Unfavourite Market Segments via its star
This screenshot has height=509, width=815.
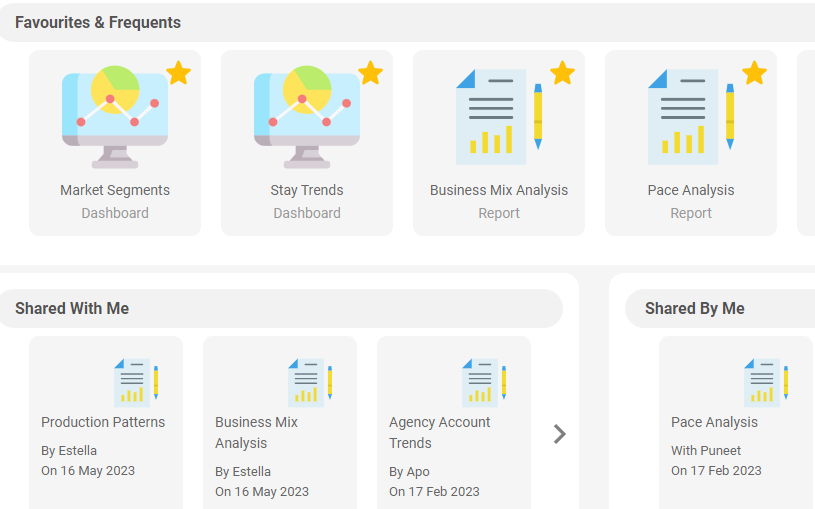point(179,73)
